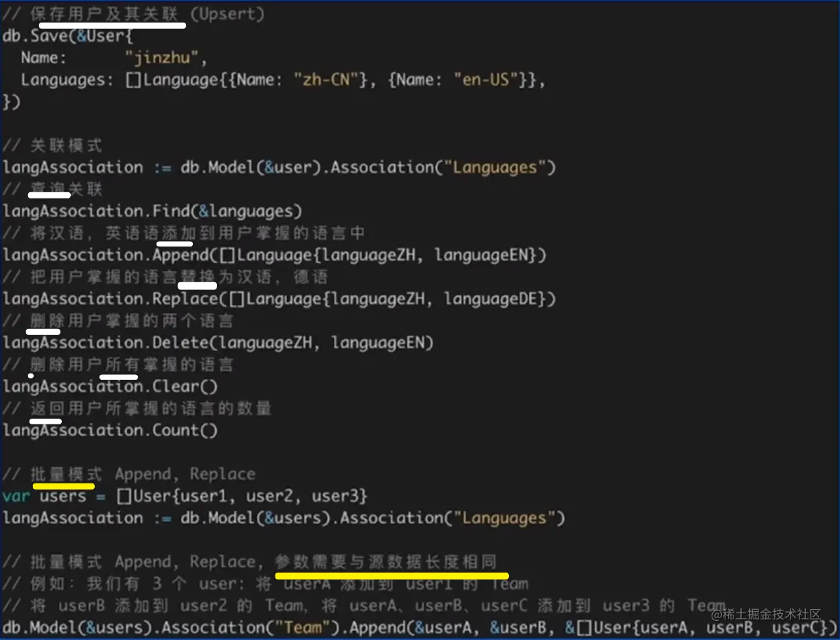Click the line "var users = []User{user1, user2, user3}"
Viewport: 840px width, 640px height.
click(185, 496)
